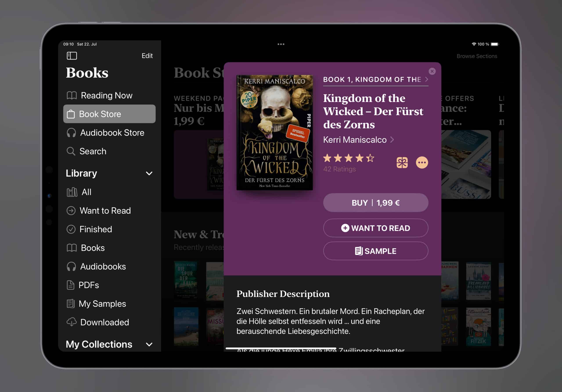Click the battery status icon
This screenshot has width=562, height=392.
495,44
